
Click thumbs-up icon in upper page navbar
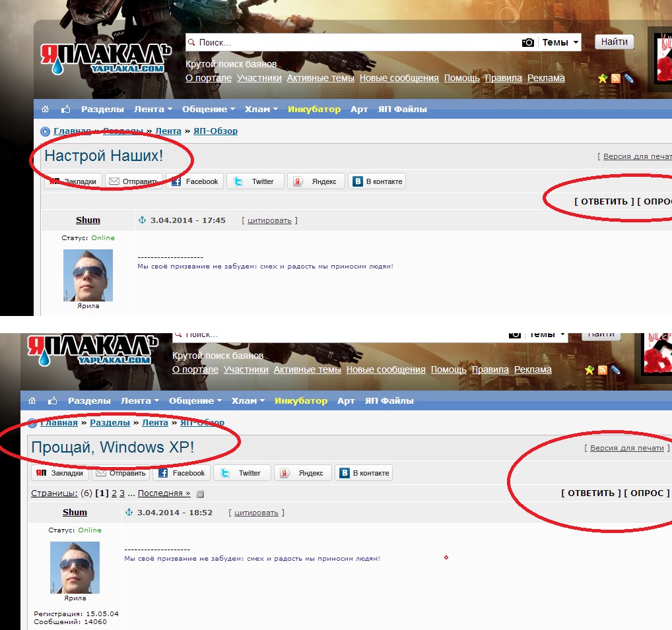click(x=65, y=110)
